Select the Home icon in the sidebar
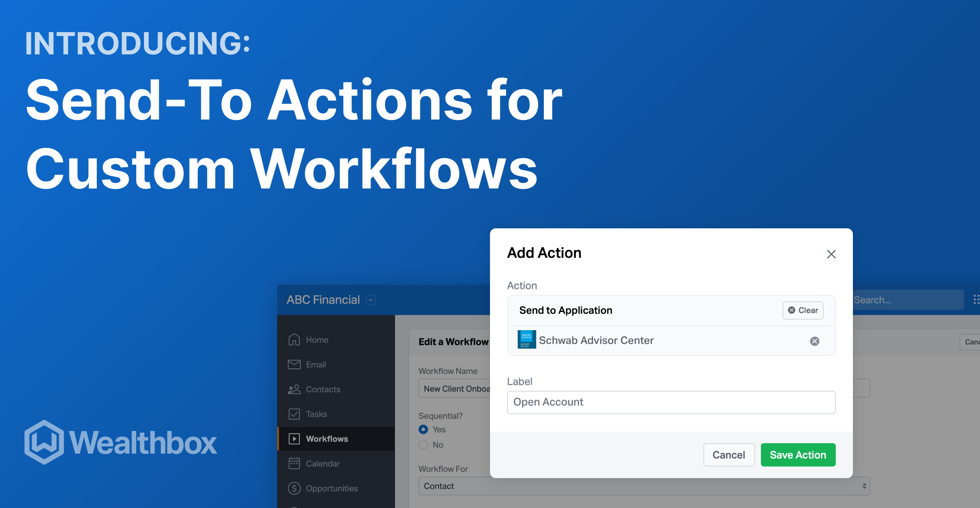Viewport: 980px width, 508px height. tap(294, 339)
